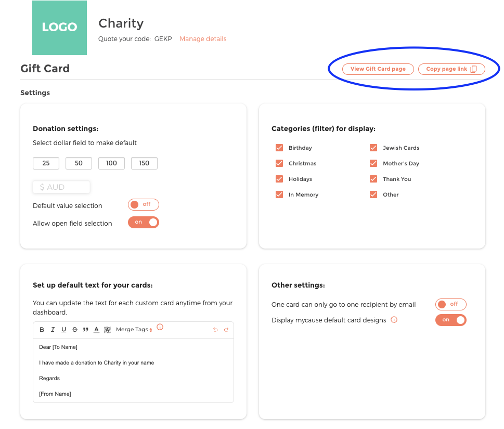This screenshot has width=504, height=429.
Task: Apply strikethrough formatting in editor
Action: (74, 329)
